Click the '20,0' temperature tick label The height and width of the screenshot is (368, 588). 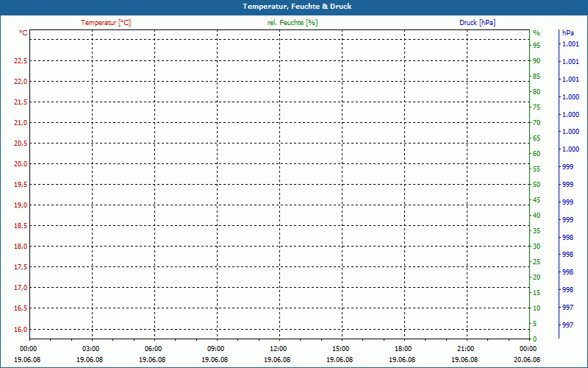click(21, 164)
